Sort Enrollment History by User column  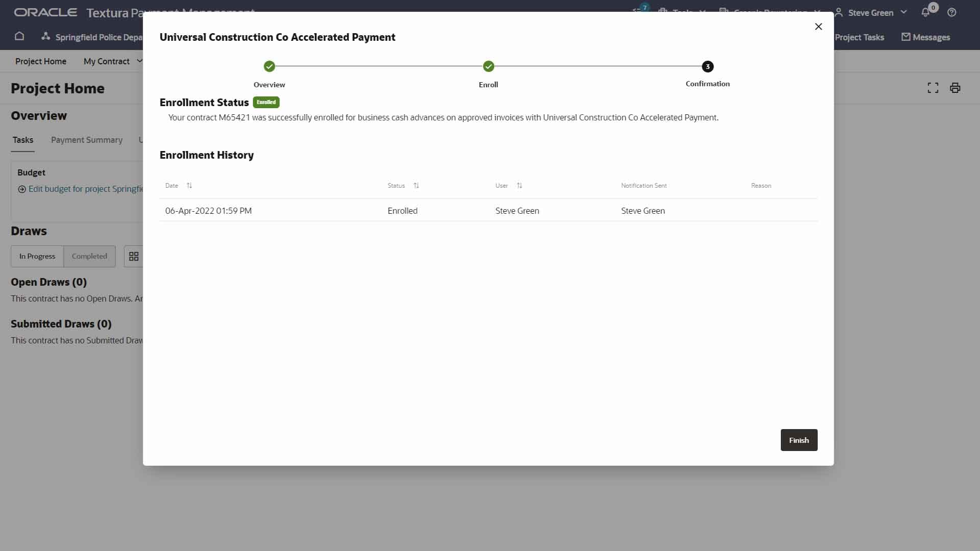click(519, 186)
